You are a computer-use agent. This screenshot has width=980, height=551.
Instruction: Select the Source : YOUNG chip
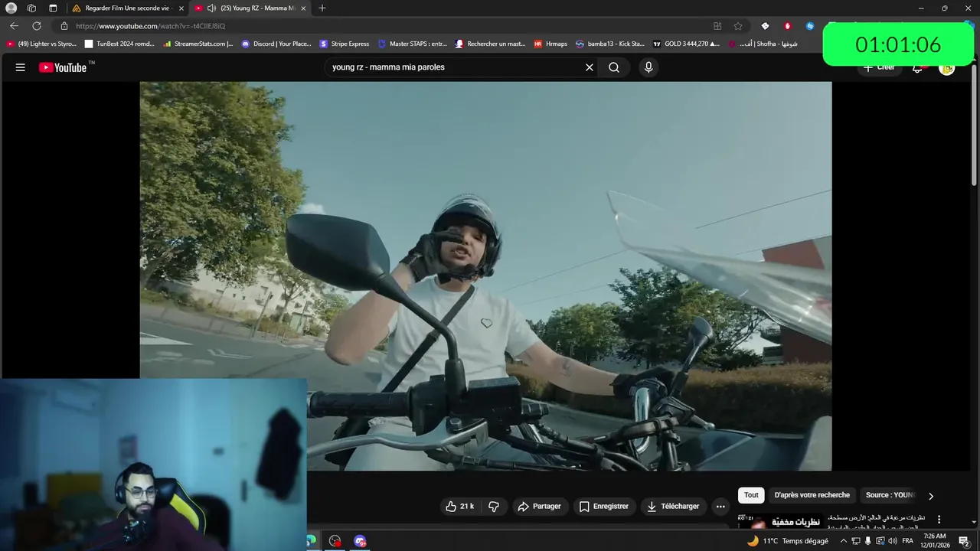pyautogui.click(x=890, y=495)
